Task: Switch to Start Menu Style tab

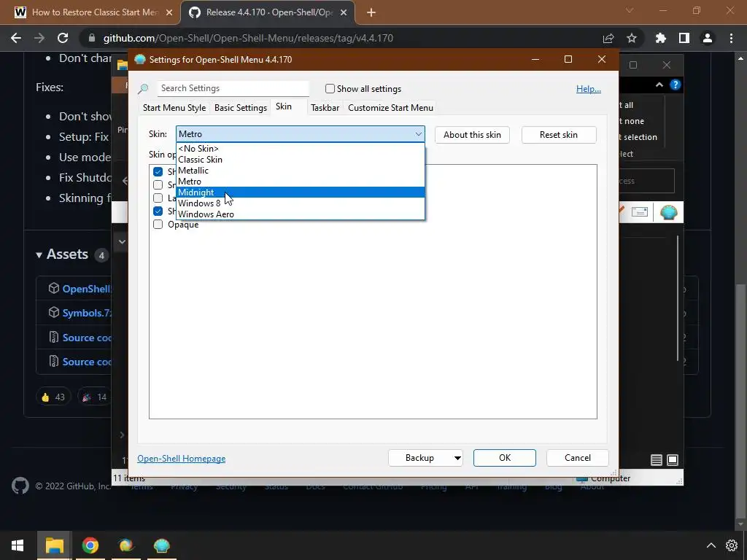Action: click(x=174, y=108)
